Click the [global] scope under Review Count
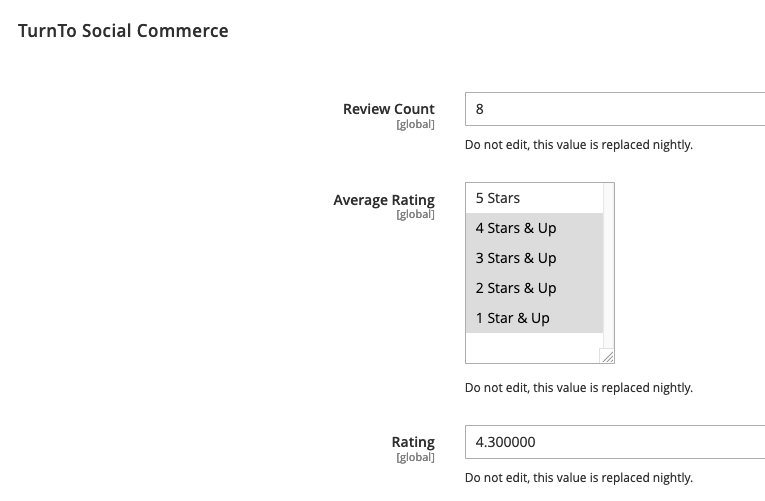Screen dimensions: 765x501 [415, 125]
